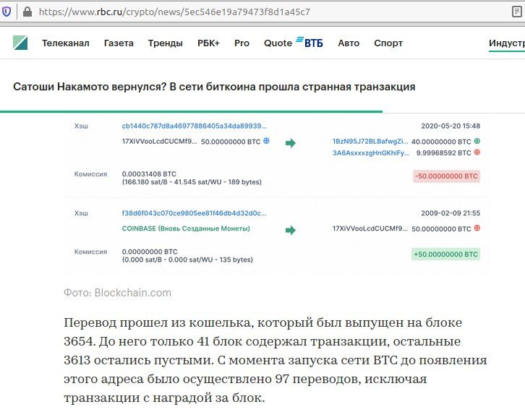The width and height of the screenshot is (525, 420).
Task: Click green arrow in the 2020 transaction
Action: [291, 143]
